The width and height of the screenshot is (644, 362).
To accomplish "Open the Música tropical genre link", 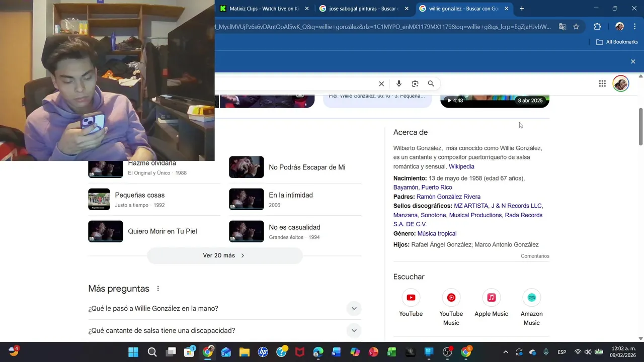I will [437, 233].
